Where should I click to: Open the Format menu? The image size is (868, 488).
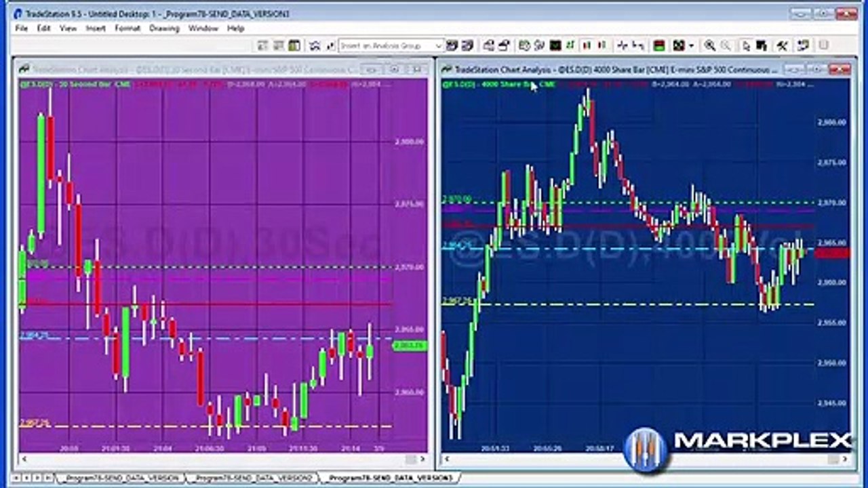pyautogui.click(x=127, y=28)
